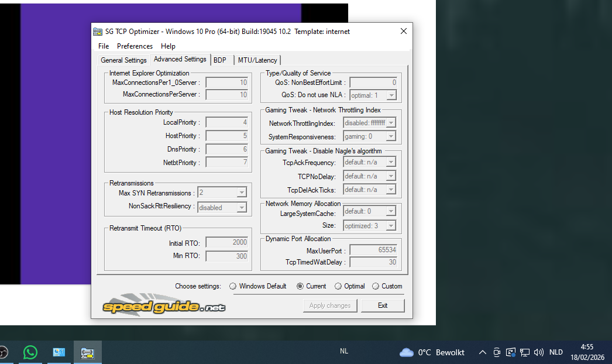Click the 0°C Bewolkt weather text

[441, 353]
